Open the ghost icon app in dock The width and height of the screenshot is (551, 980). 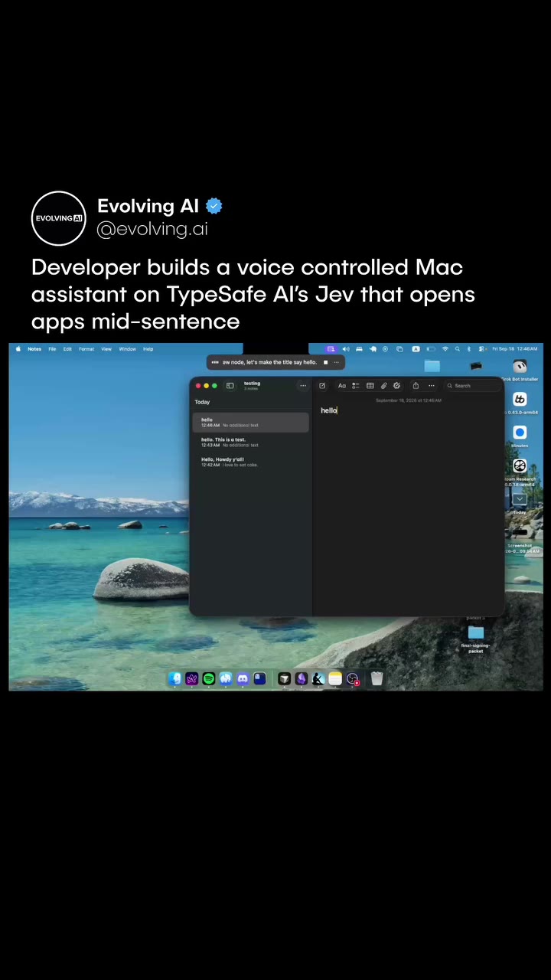coord(259,678)
